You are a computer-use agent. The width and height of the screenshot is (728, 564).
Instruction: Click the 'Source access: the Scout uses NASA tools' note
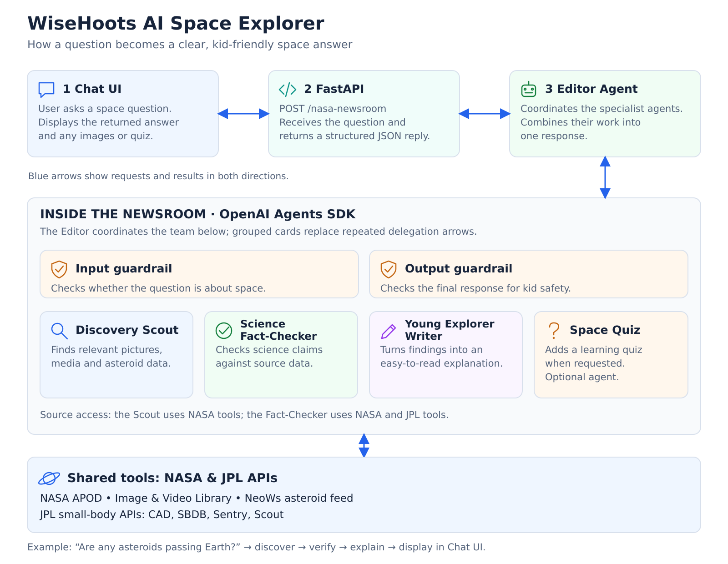click(244, 415)
